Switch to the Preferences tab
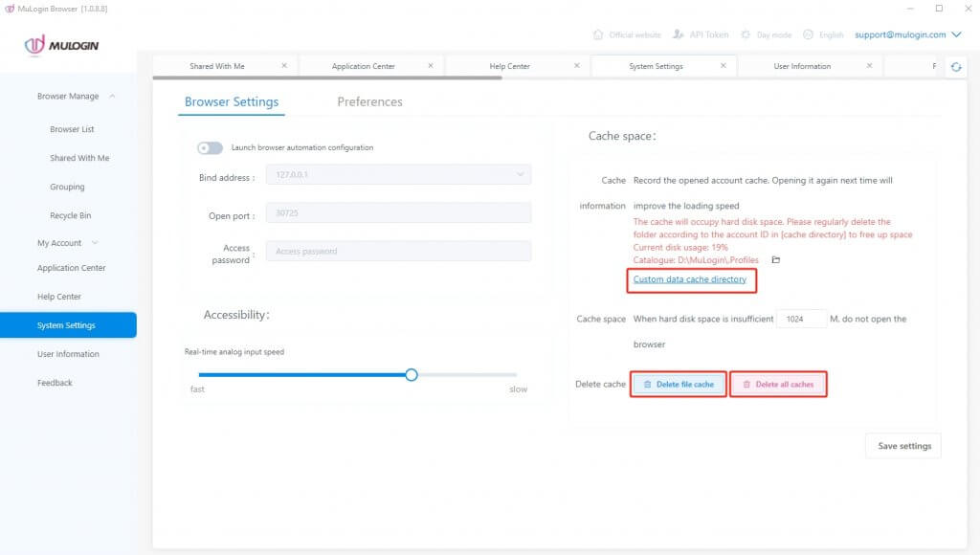 point(369,101)
